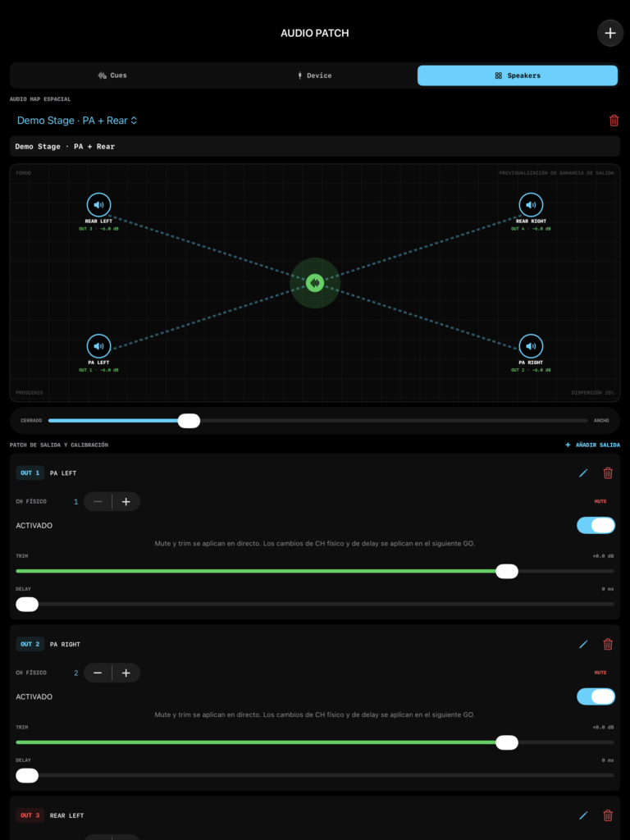Switch to the Cues tab

(112, 75)
